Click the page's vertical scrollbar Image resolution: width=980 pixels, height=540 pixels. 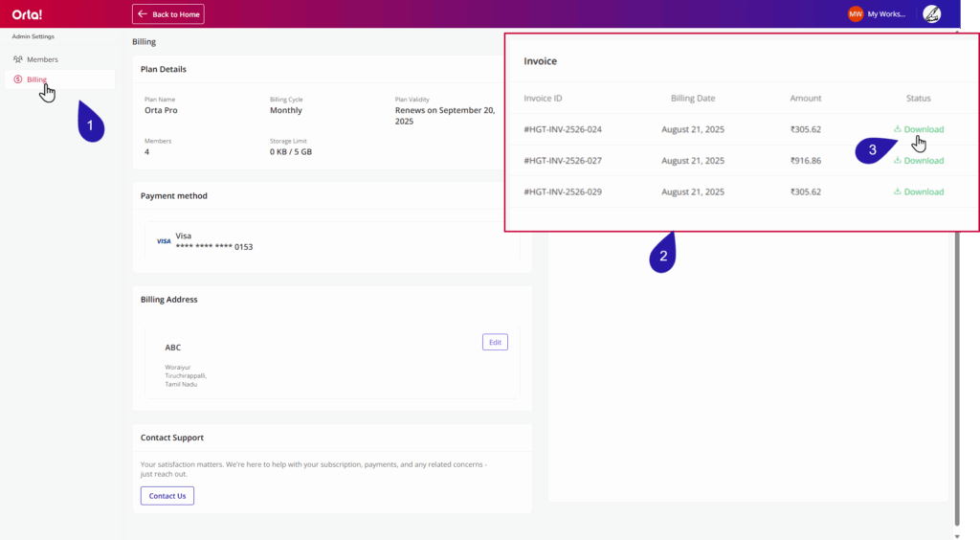click(958, 373)
